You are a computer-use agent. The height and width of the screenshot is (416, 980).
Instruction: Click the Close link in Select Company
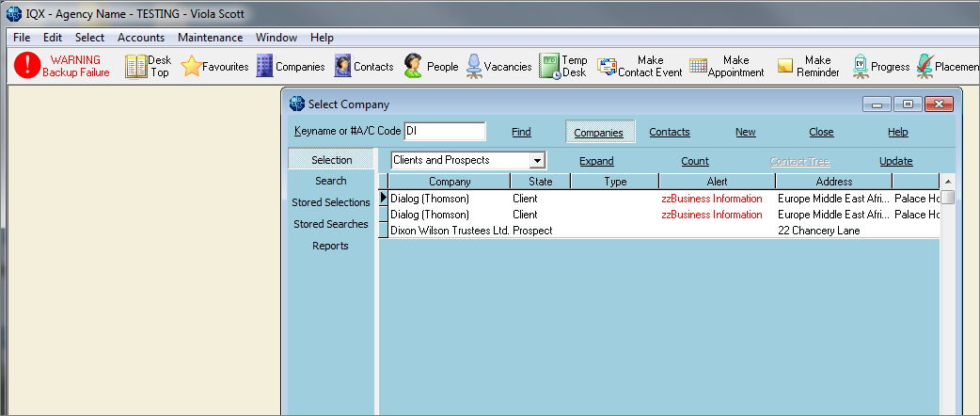point(821,132)
